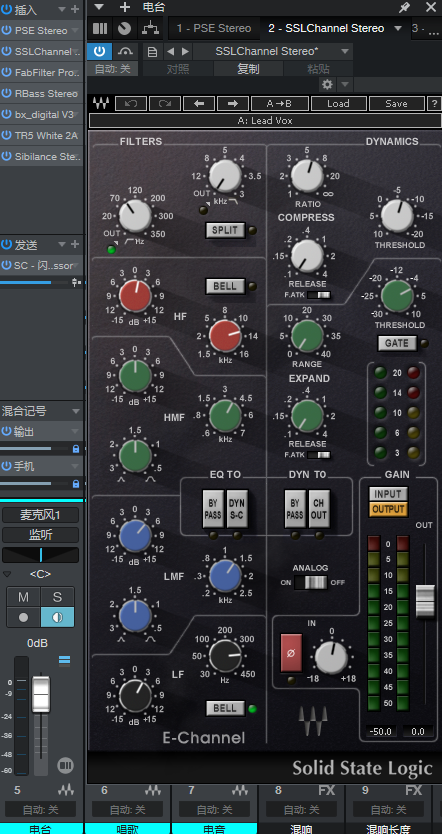Add a new insert with the plus icon at window top
The image size is (442, 834).
[124, 7]
